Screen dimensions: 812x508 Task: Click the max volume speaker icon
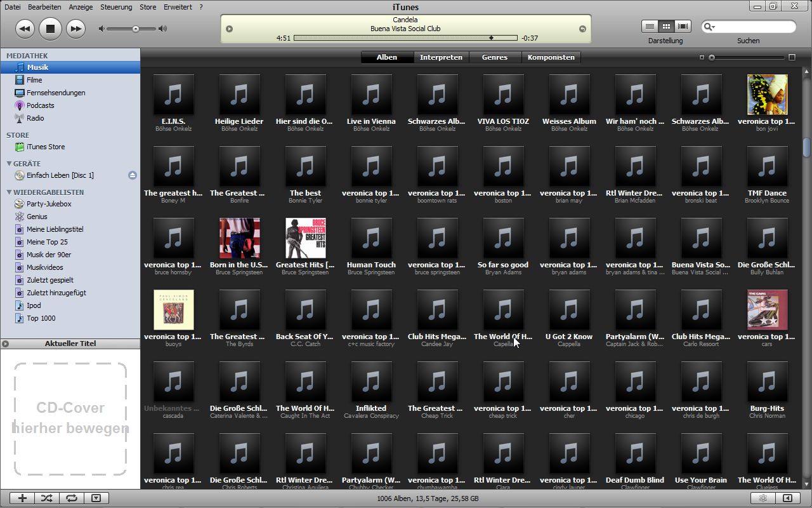coord(162,29)
